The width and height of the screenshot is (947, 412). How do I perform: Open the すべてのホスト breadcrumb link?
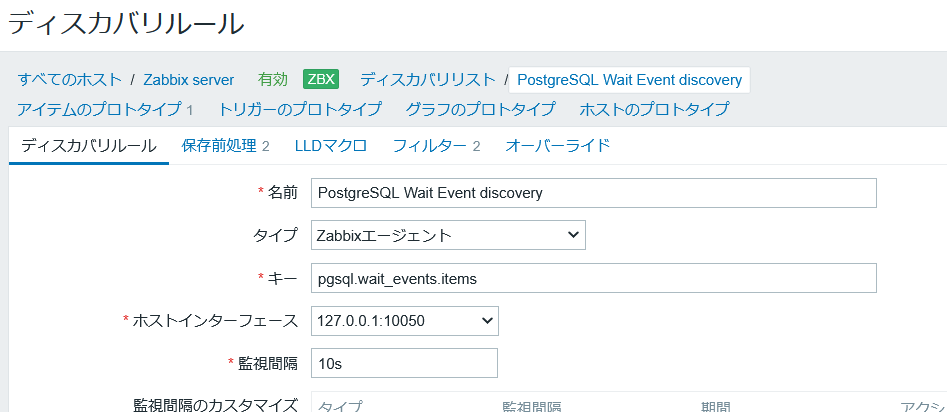[69, 79]
